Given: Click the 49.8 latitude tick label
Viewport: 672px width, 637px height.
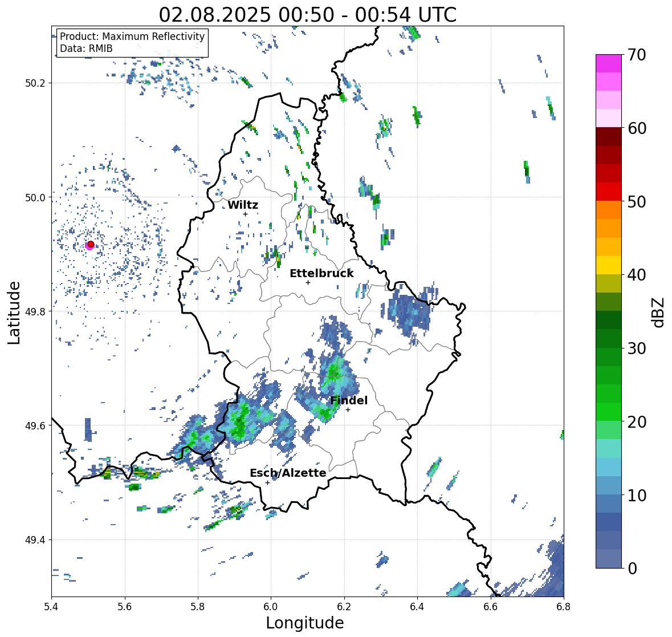Looking at the screenshot, I should tap(35, 311).
